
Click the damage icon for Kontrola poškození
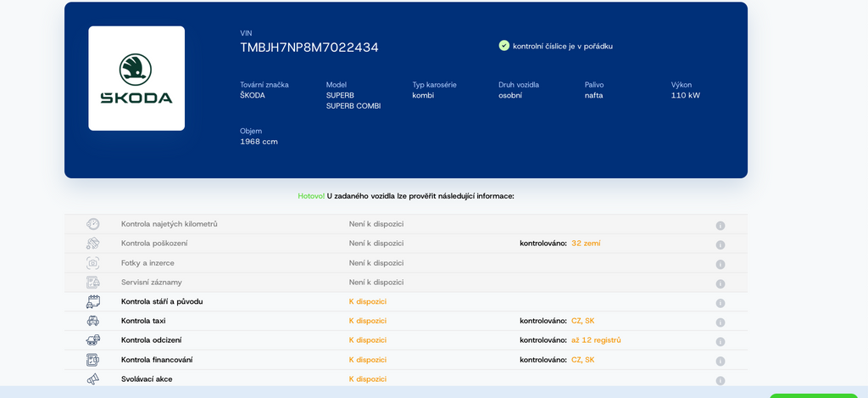tap(93, 244)
